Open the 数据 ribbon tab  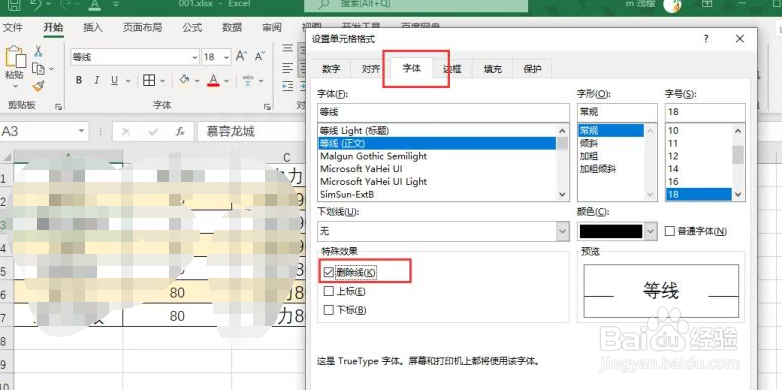click(x=232, y=27)
